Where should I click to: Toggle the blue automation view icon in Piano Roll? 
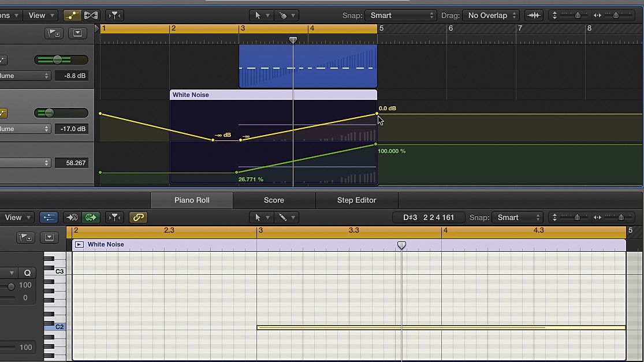tap(49, 217)
